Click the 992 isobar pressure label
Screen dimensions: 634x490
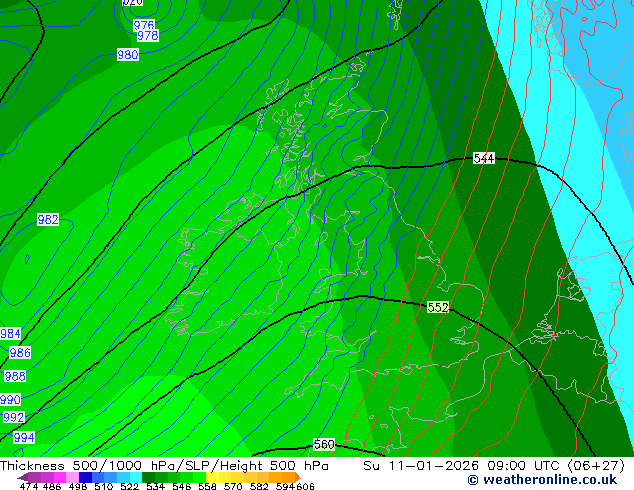tap(14, 417)
